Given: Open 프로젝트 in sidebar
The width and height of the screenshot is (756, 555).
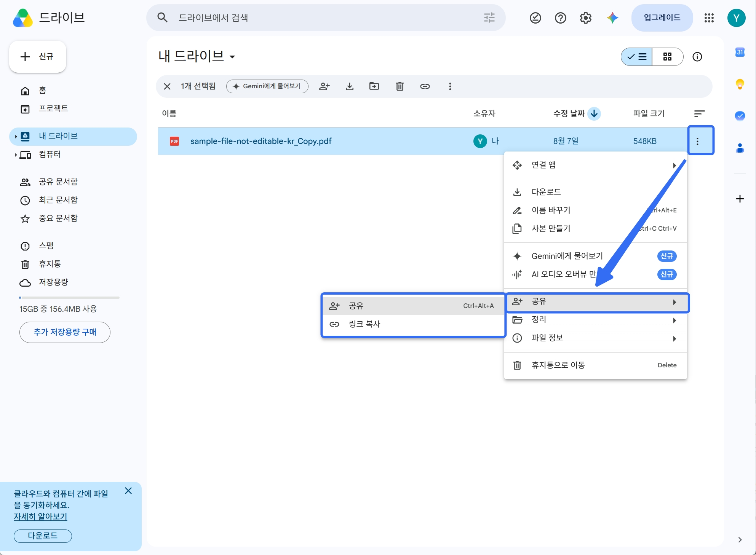Looking at the screenshot, I should [73, 109].
